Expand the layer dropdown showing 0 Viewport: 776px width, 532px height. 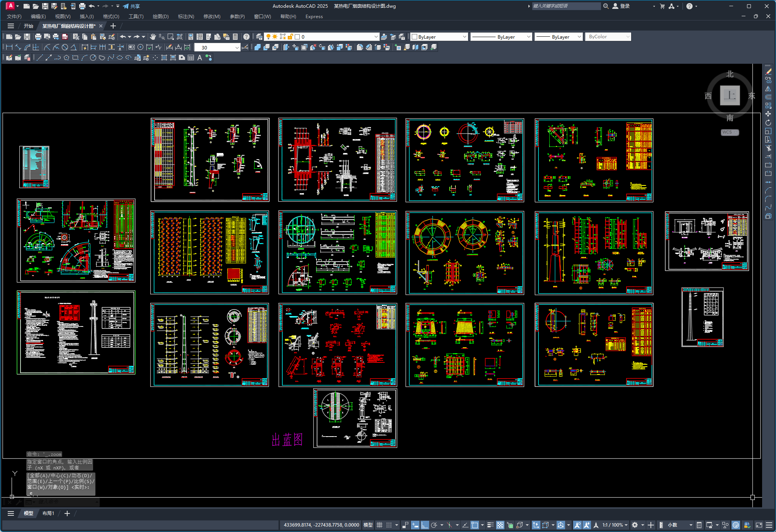(x=321, y=37)
